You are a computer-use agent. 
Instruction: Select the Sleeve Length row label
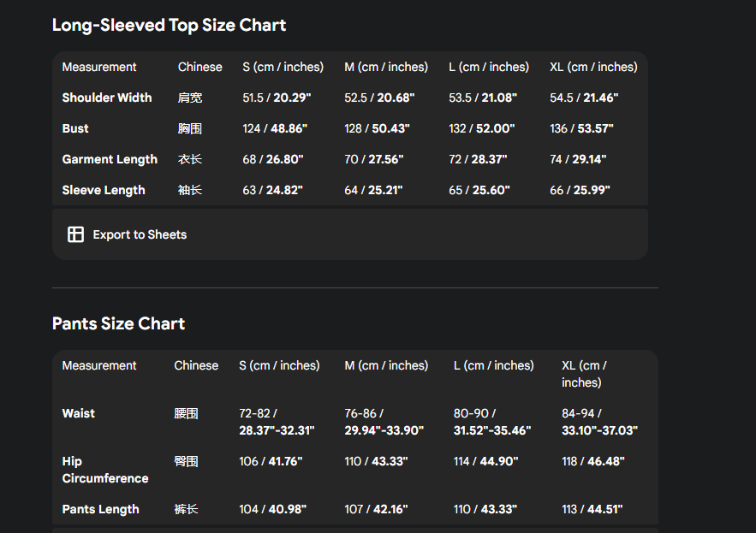coord(104,190)
